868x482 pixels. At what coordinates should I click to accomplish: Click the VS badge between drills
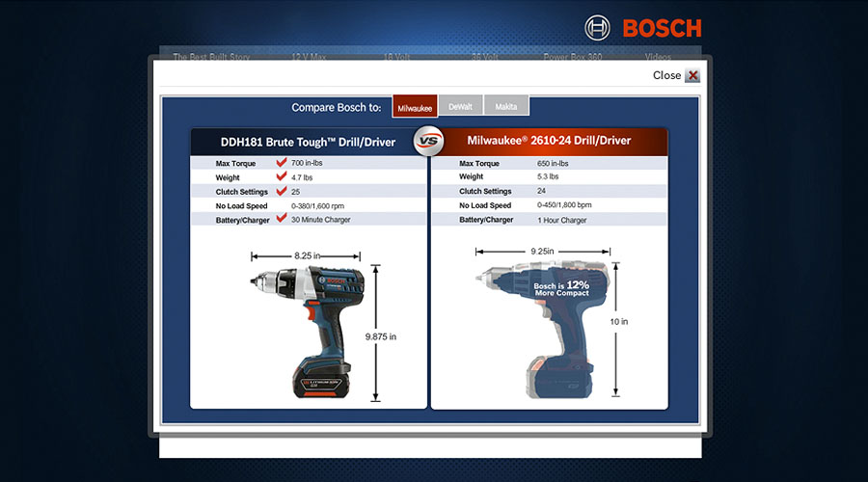[x=428, y=141]
